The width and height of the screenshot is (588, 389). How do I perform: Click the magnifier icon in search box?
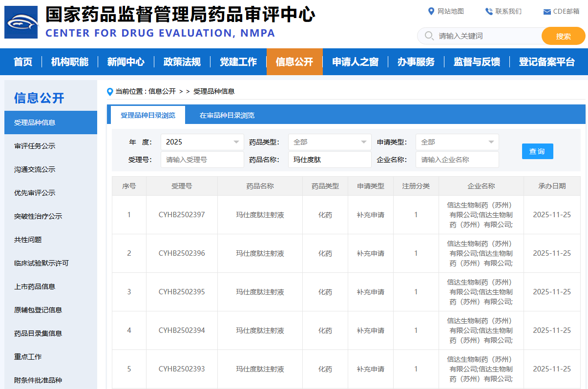click(429, 36)
